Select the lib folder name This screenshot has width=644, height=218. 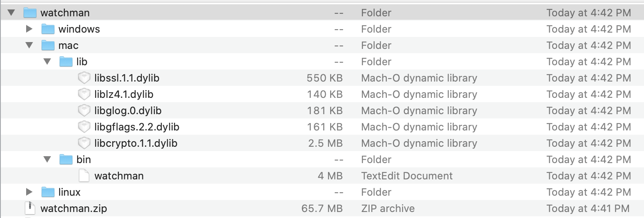[82, 62]
